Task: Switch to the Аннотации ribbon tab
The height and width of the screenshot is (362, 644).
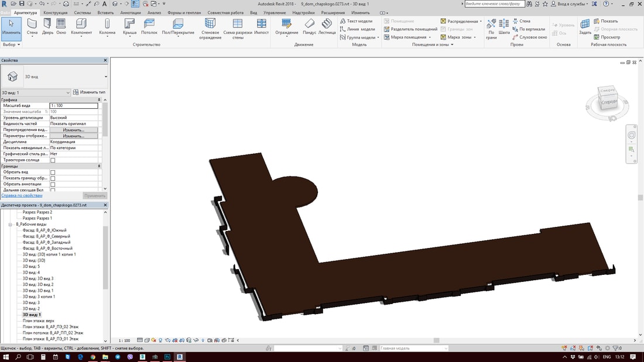Action: pyautogui.click(x=130, y=12)
